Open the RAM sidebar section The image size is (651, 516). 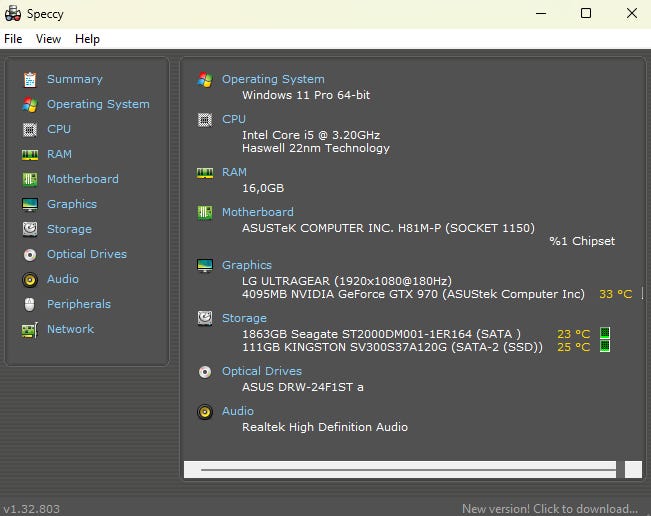[x=59, y=154]
